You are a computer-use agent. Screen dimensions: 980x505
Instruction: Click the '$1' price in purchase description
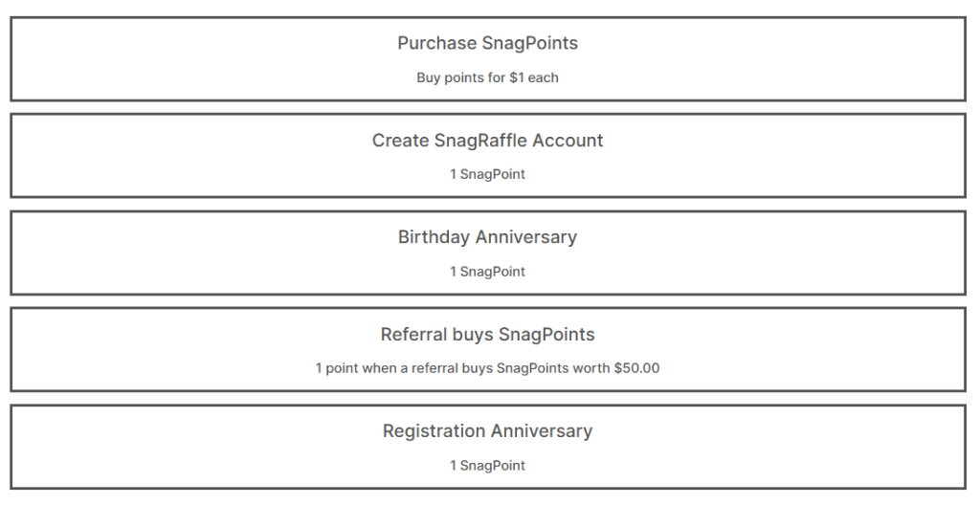tap(517, 78)
